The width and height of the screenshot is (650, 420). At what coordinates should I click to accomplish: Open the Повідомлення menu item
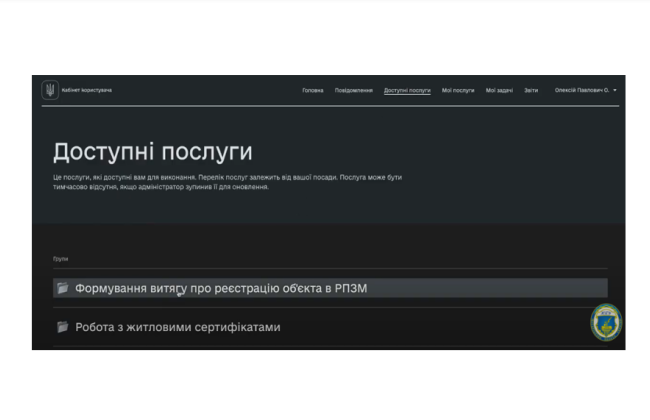(x=354, y=90)
